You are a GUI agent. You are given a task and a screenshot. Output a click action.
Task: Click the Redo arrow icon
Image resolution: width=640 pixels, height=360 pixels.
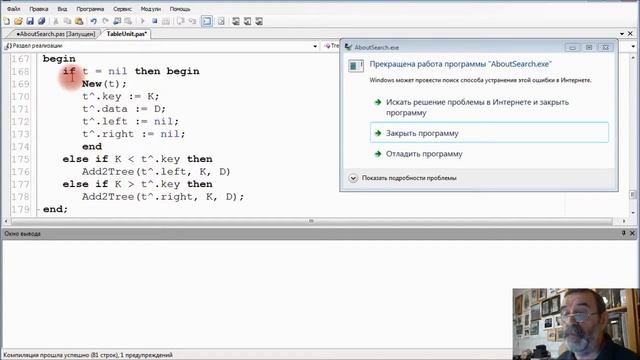coord(105,21)
